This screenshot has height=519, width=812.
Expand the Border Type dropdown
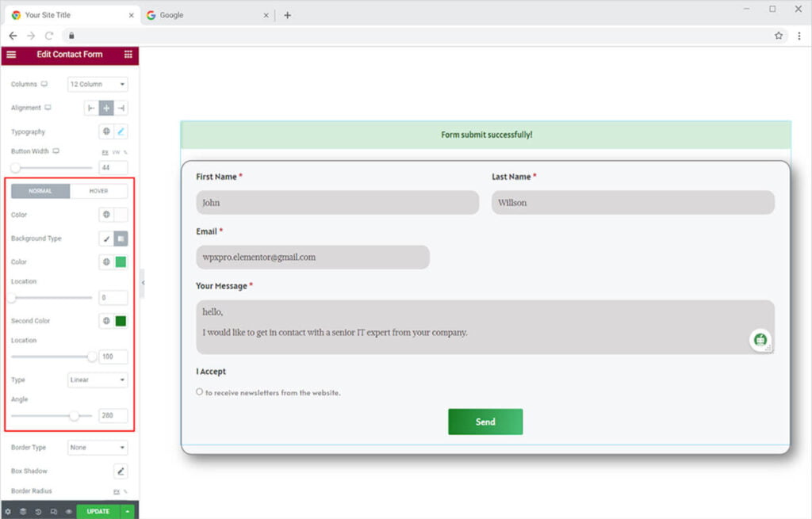tap(98, 448)
